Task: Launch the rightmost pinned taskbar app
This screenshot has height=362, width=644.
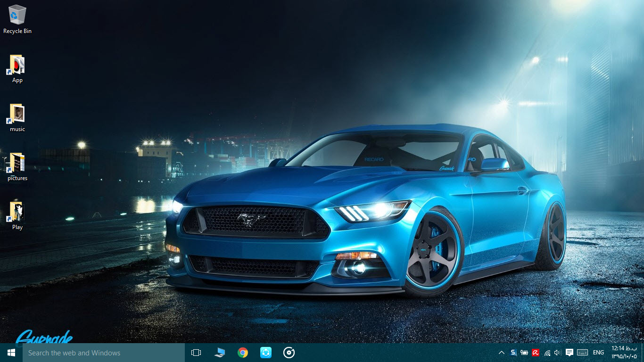Action: tap(289, 353)
